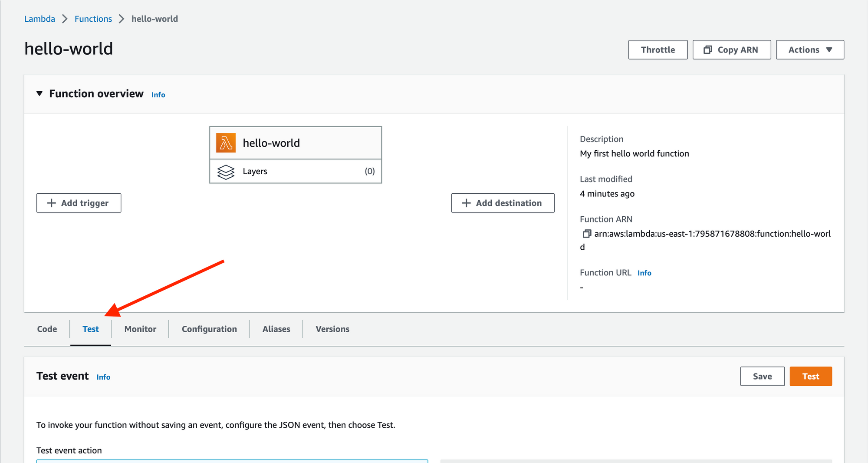Click the orange Test button
The width and height of the screenshot is (868, 463).
pyautogui.click(x=811, y=376)
